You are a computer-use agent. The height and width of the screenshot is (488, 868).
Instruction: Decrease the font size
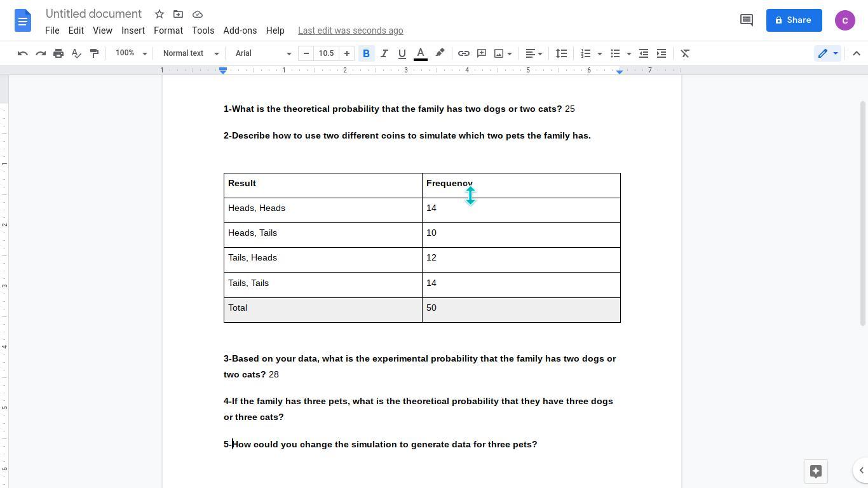point(306,53)
